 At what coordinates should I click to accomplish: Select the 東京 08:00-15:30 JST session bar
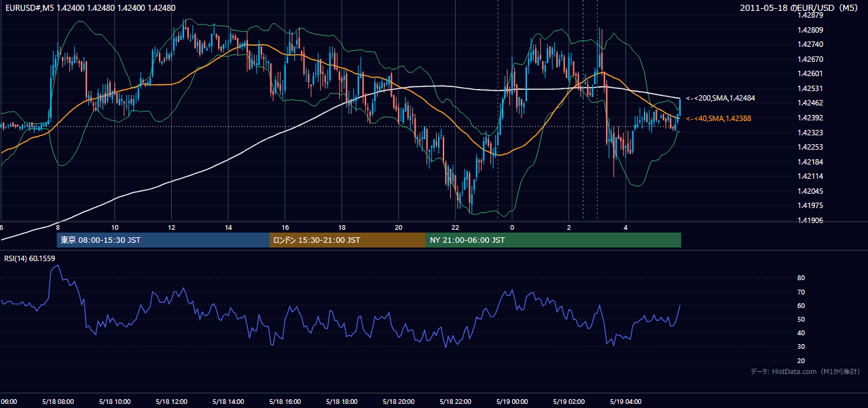(164, 240)
